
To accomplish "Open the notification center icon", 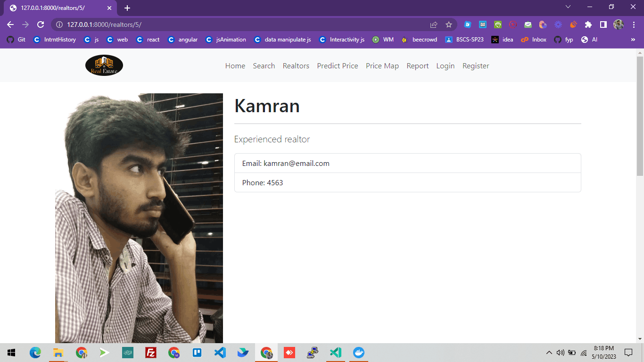I will click(628, 353).
